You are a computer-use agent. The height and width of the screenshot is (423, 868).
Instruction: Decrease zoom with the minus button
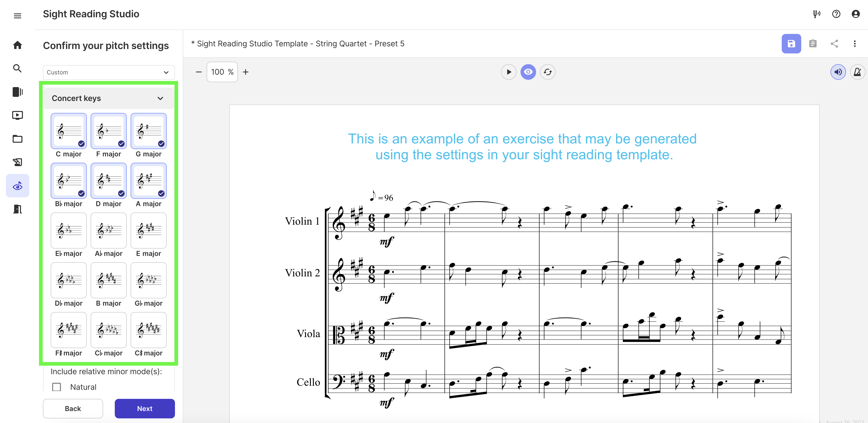199,72
